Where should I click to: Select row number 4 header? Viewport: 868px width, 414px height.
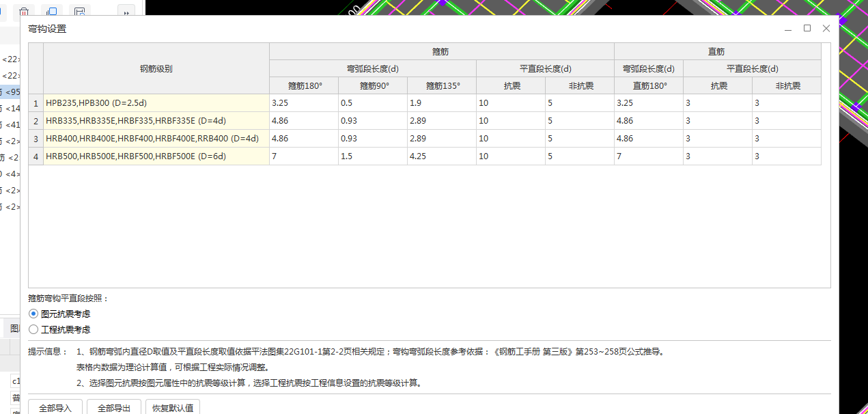[x=36, y=156]
